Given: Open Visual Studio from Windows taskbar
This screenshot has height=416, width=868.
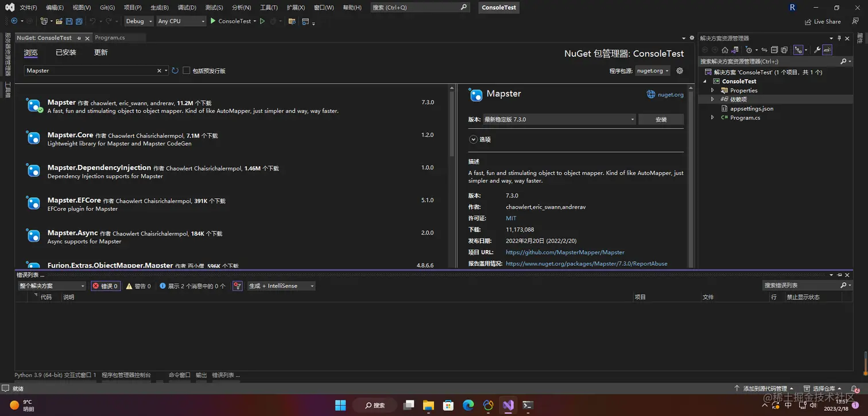Looking at the screenshot, I should [508, 405].
